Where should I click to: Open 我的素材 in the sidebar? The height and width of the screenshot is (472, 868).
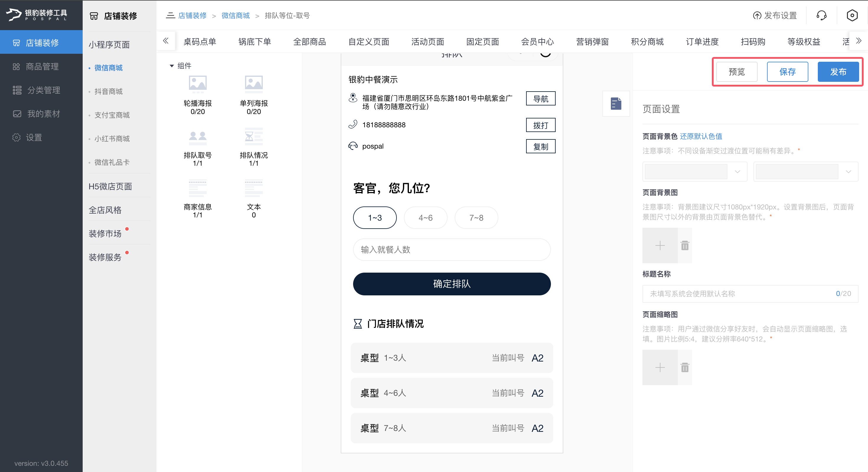point(41,114)
